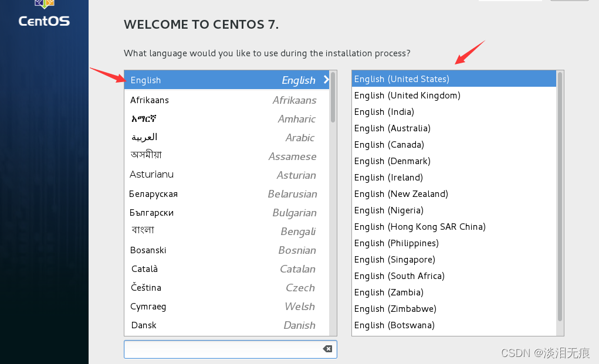Choose English (United States) locale

454,79
